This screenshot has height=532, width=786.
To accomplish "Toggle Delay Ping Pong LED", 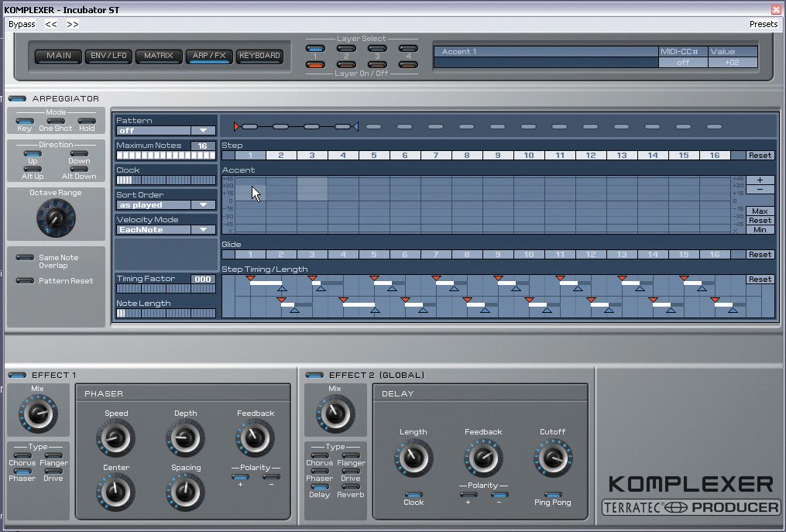I will pos(553,495).
